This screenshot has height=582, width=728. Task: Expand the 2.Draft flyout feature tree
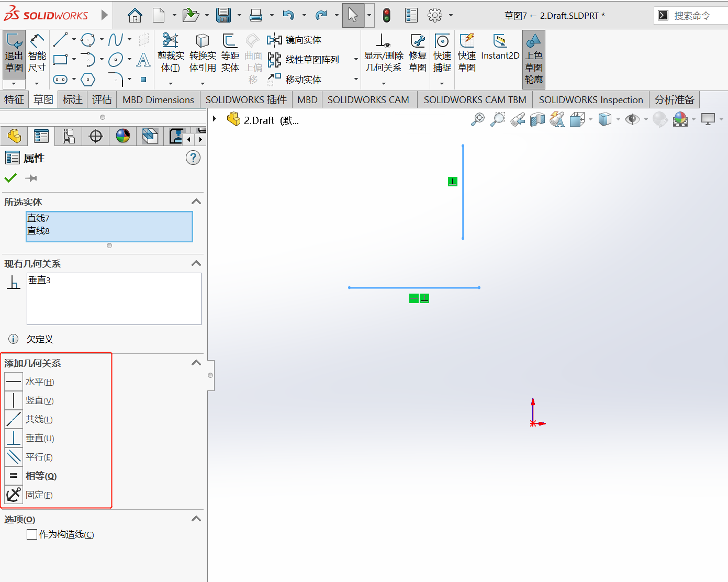pyautogui.click(x=215, y=119)
